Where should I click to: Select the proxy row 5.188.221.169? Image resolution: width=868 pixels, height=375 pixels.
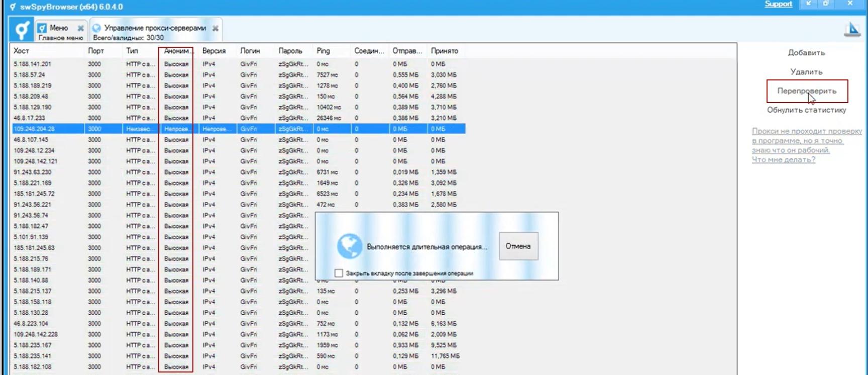(239, 183)
